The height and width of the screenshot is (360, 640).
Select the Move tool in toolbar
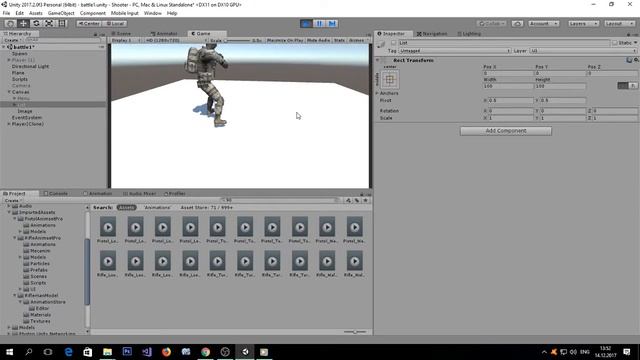pos(24,24)
